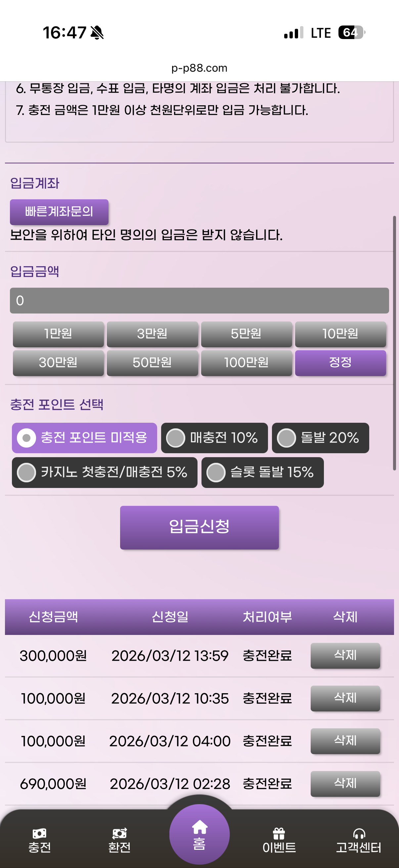This screenshot has height=868, width=399.
Task: Choose the 돌발 20% bonus option
Action: pyautogui.click(x=287, y=438)
